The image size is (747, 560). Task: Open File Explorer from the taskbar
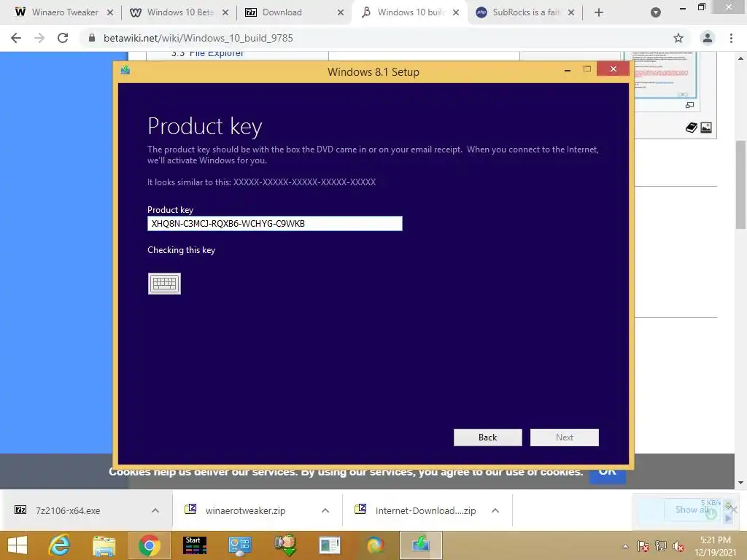[x=104, y=546]
